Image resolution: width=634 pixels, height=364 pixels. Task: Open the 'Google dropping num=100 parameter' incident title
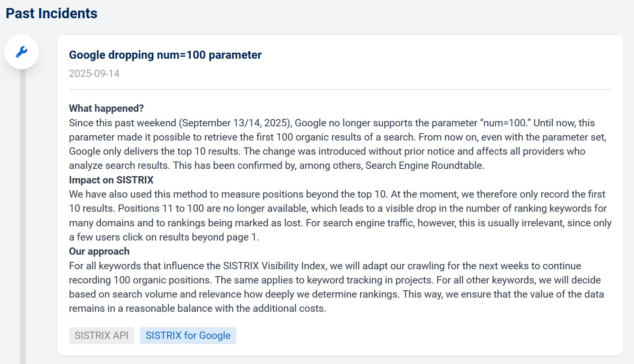pyautogui.click(x=165, y=55)
